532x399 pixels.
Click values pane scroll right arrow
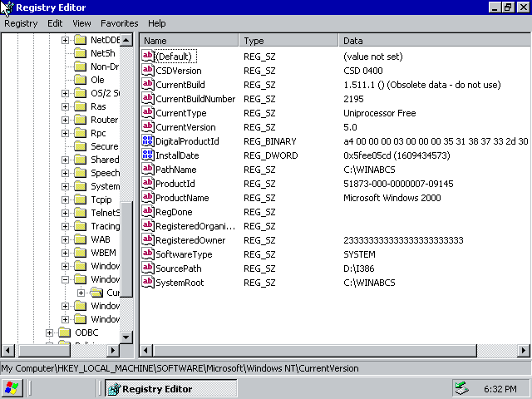tap(524, 351)
